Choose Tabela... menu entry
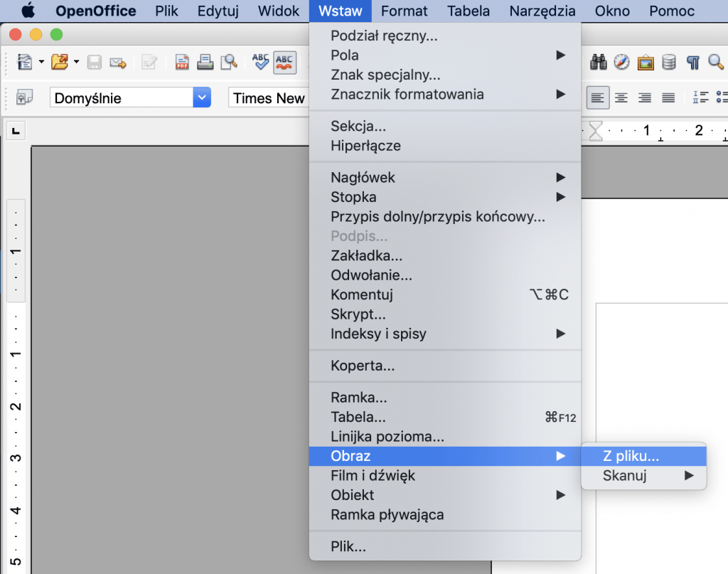The width and height of the screenshot is (728, 574). 445,417
